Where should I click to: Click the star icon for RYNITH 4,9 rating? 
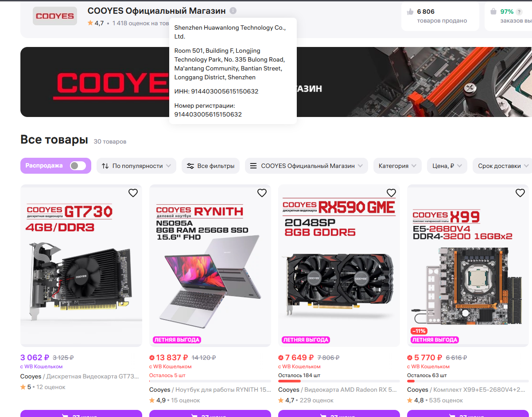(x=152, y=400)
